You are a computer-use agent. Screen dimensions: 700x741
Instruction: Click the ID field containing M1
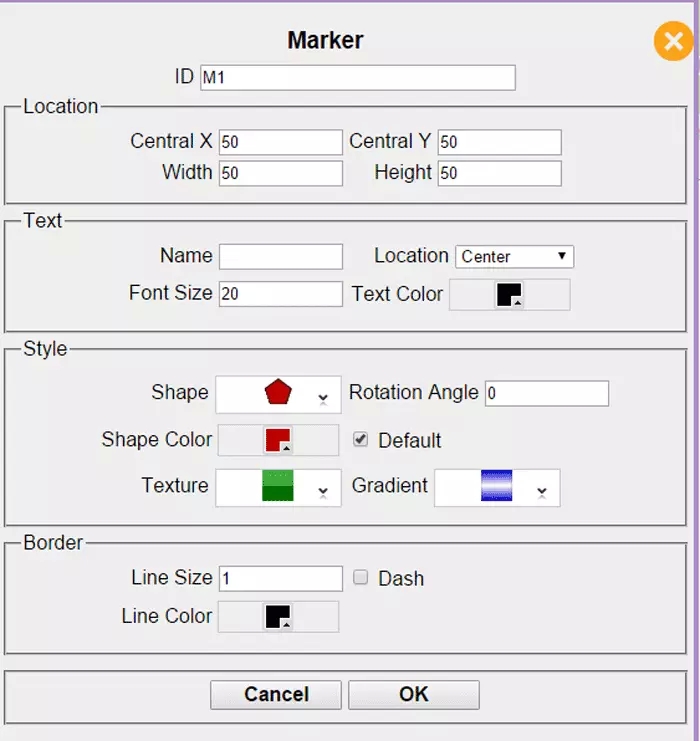click(358, 78)
